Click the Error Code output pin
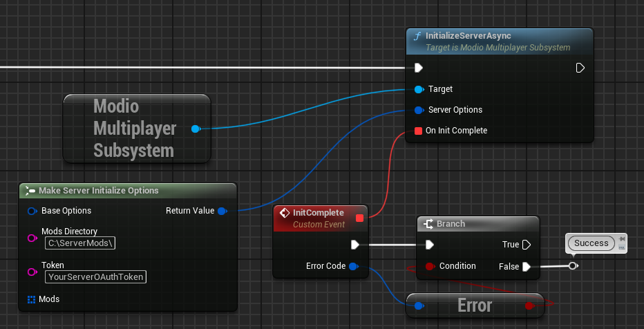The width and height of the screenshot is (644, 329). (x=353, y=267)
